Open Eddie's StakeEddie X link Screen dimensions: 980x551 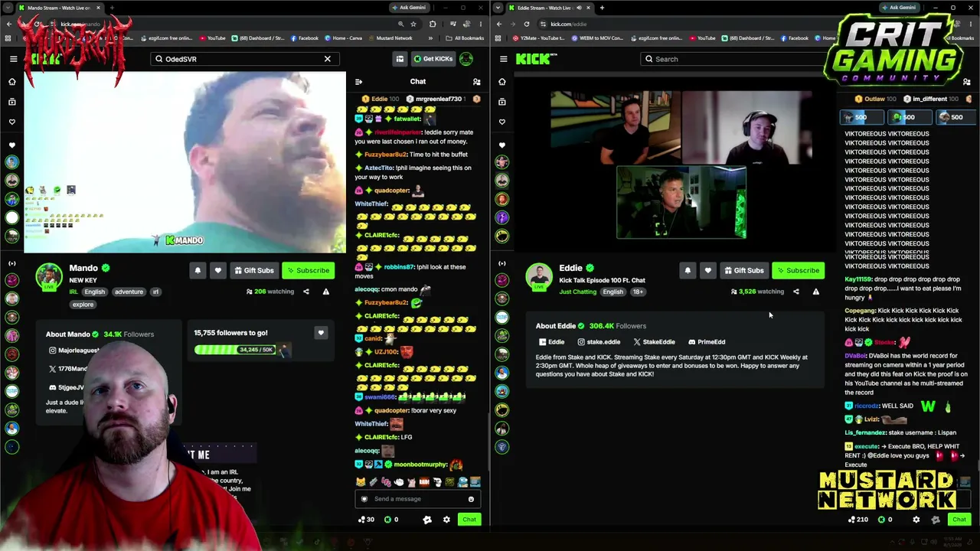654,342
